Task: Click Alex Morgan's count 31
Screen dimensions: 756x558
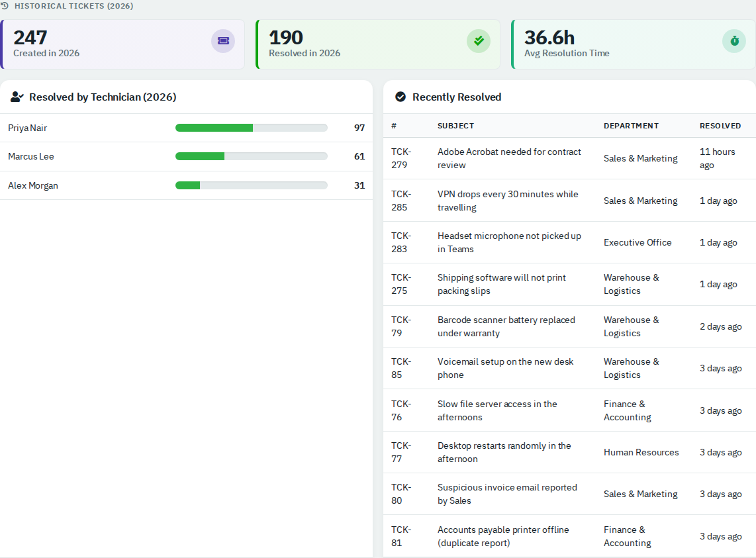Action: [x=359, y=185]
